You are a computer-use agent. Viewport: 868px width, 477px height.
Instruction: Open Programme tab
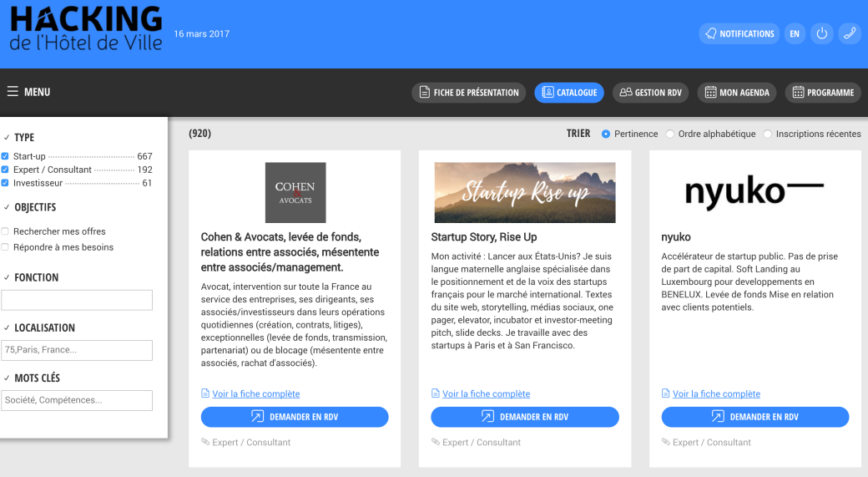(823, 93)
